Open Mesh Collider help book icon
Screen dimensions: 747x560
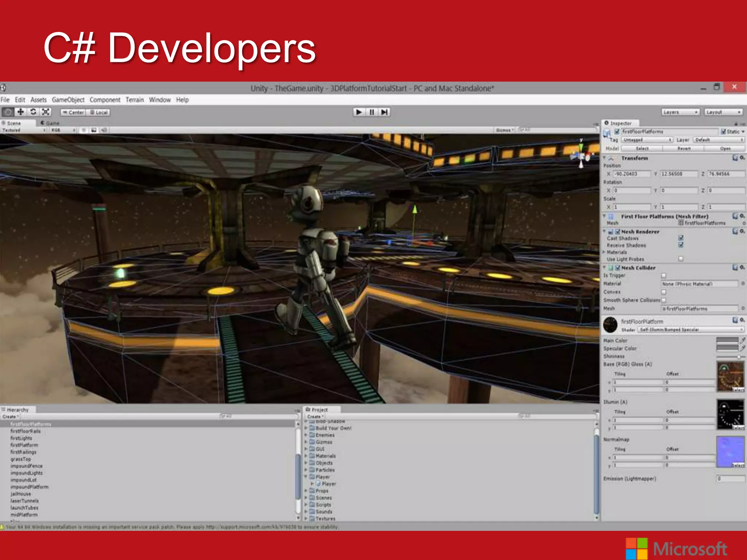pos(735,267)
